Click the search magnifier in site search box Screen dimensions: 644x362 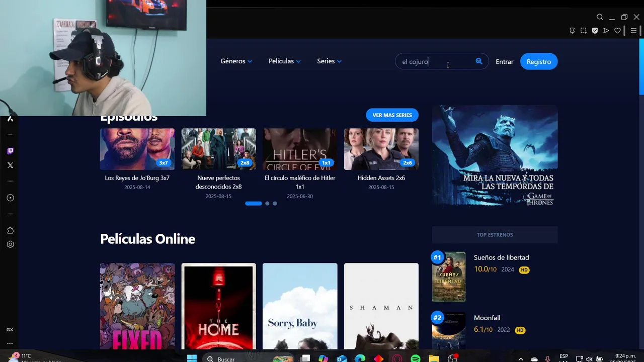pyautogui.click(x=479, y=61)
